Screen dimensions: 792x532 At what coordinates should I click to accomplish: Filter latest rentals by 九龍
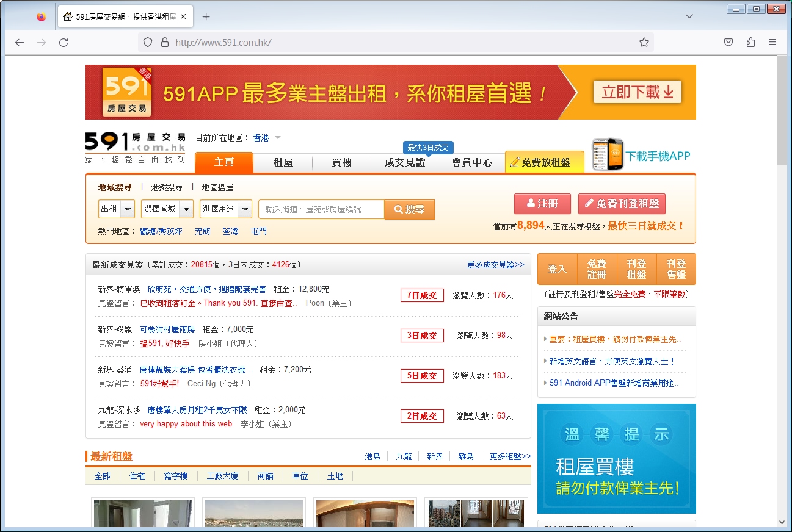click(404, 456)
